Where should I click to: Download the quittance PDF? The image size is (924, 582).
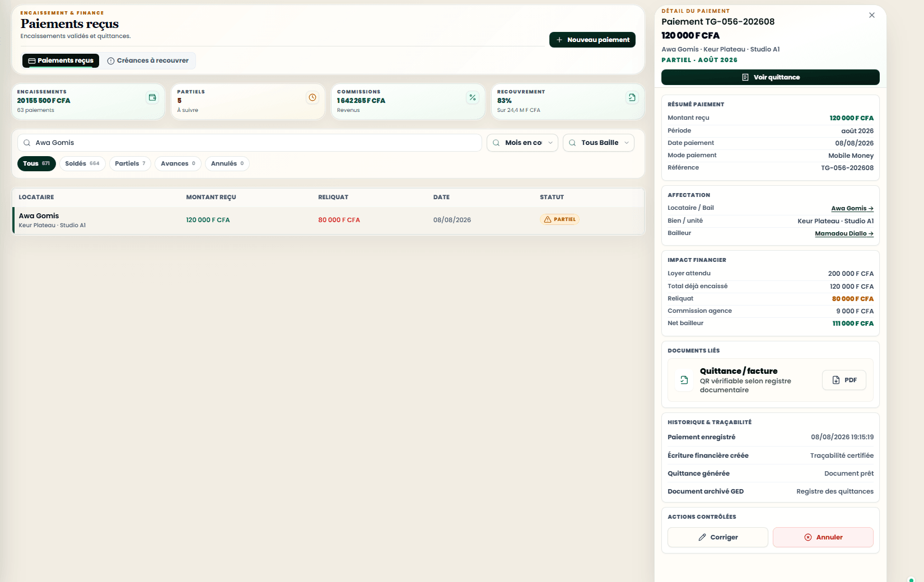pos(844,380)
